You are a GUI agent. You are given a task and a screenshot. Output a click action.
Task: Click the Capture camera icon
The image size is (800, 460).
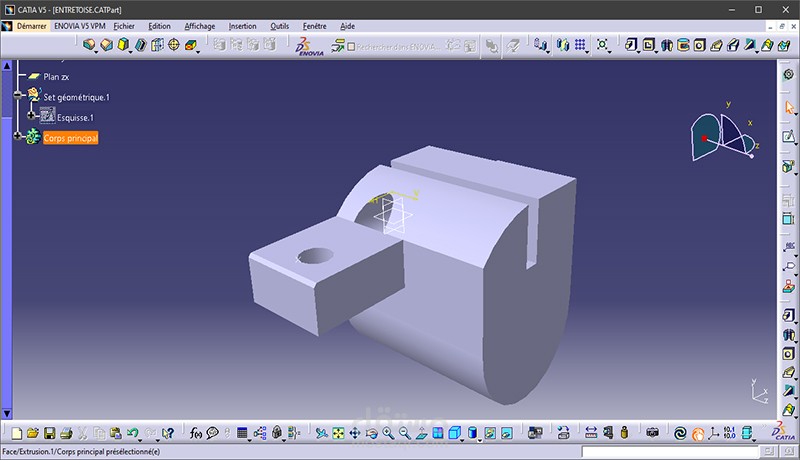coord(652,433)
